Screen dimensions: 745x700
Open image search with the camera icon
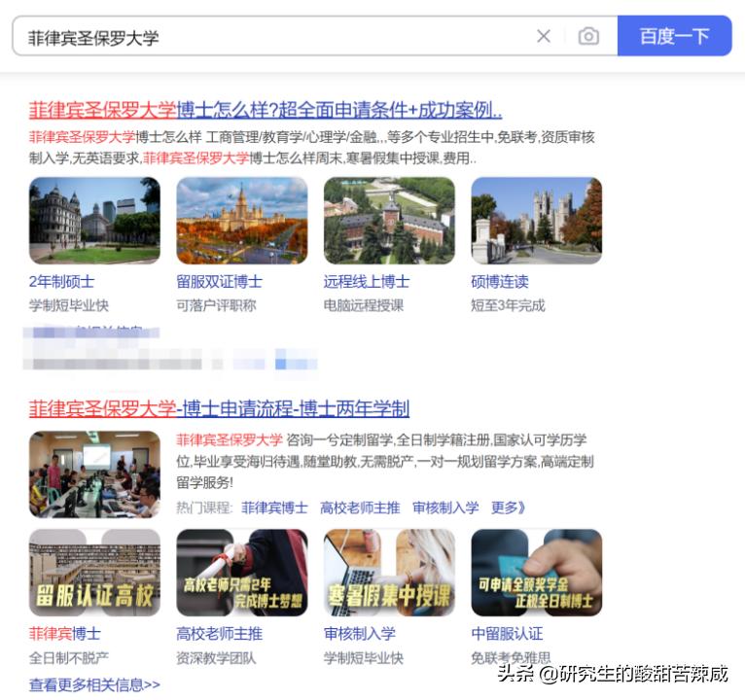[588, 36]
